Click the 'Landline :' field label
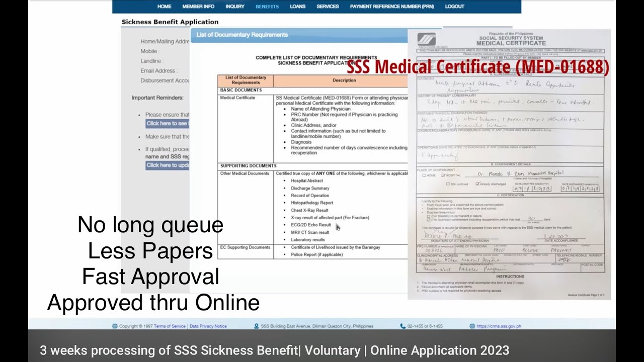 coord(151,61)
